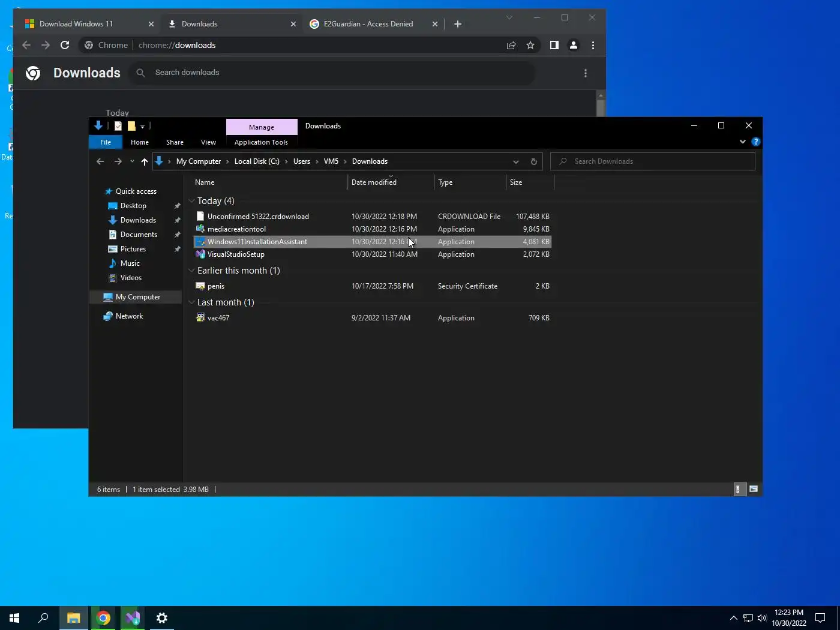Open Settings gear from the taskbar
This screenshot has width=840, height=630.
(x=162, y=618)
